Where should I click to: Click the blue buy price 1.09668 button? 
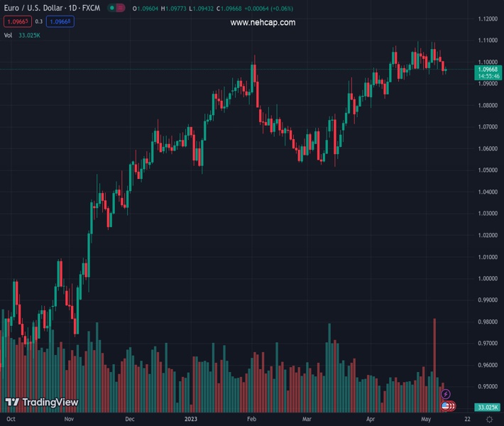[60, 21]
